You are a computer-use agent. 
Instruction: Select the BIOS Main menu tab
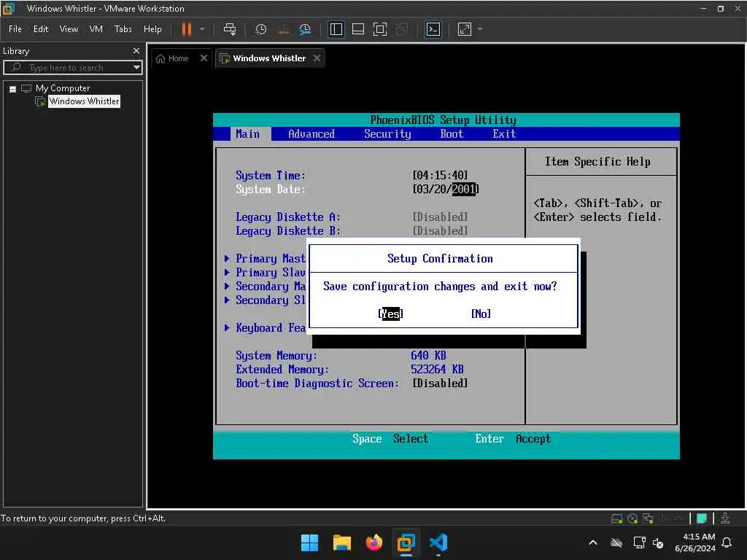tap(248, 134)
